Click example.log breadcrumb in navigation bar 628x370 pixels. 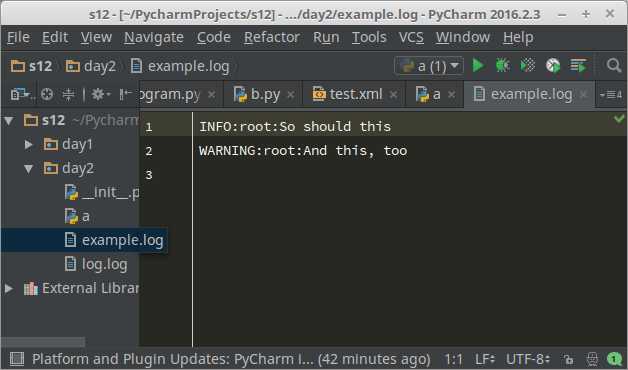click(x=180, y=66)
